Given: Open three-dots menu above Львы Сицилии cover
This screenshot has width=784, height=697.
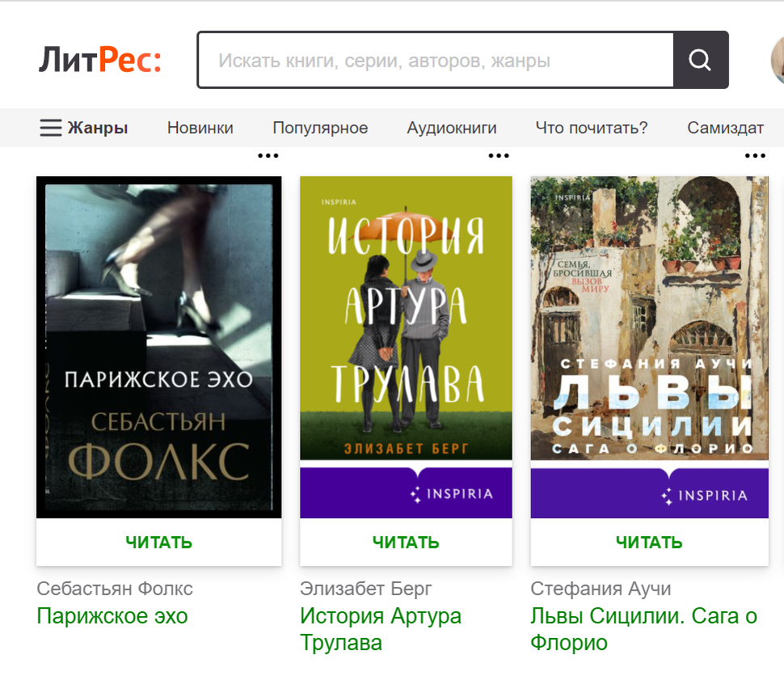Looking at the screenshot, I should click(755, 155).
